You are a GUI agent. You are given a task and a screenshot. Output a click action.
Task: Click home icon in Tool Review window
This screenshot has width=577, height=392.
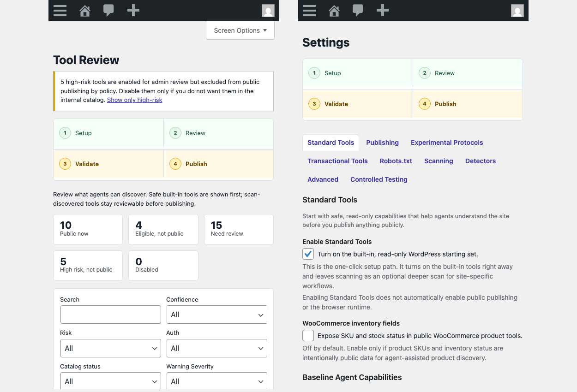coord(85,11)
